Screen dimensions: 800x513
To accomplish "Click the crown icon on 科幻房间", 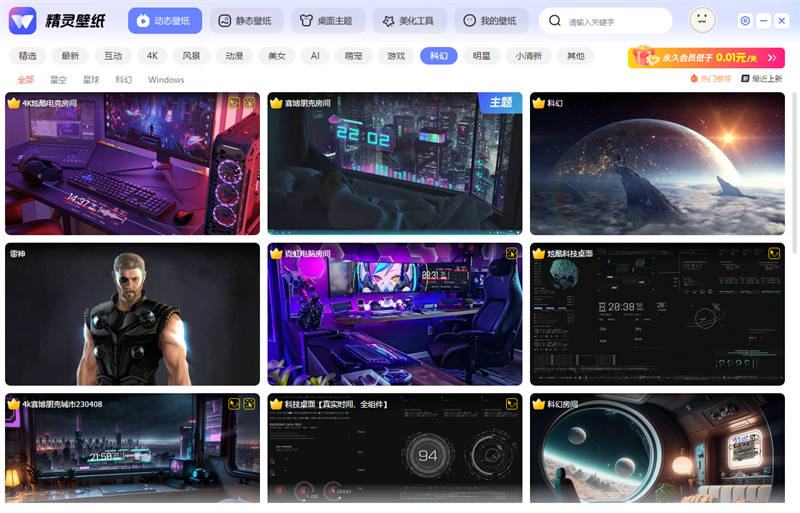I will 539,404.
